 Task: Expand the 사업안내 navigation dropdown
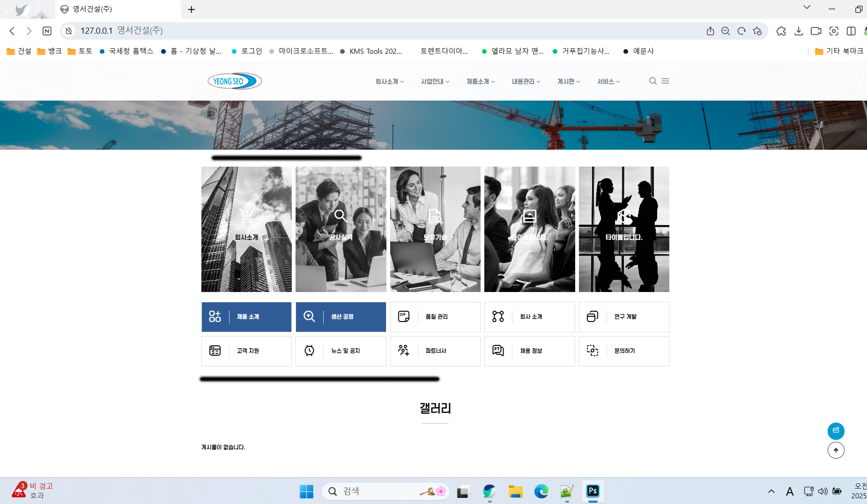point(435,81)
